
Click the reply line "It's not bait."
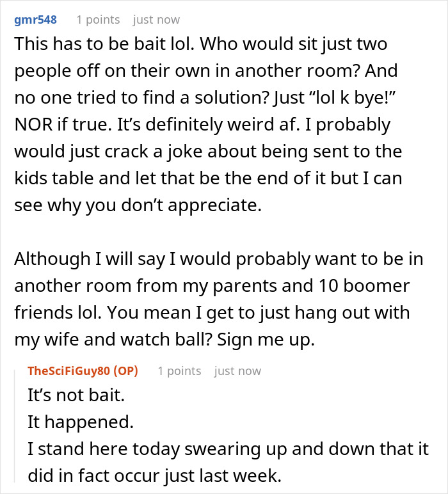pyautogui.click(x=76, y=395)
